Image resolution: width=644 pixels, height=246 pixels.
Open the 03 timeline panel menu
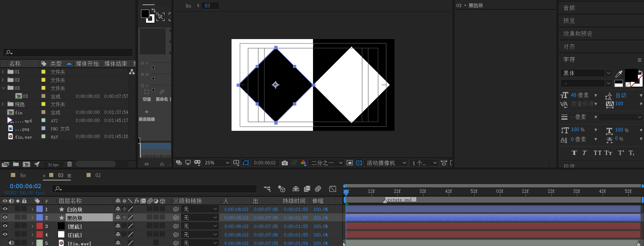[69, 176]
